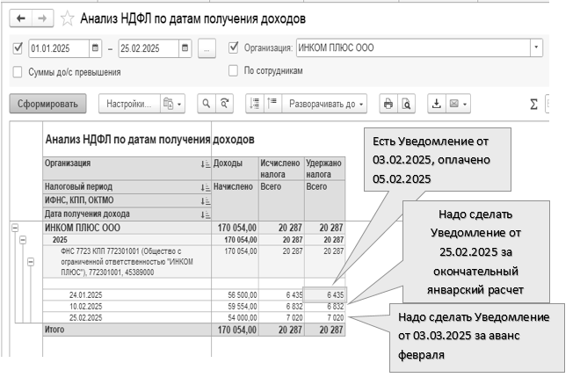Click income cell 56 500,00
The image size is (580, 392).
tap(235, 294)
